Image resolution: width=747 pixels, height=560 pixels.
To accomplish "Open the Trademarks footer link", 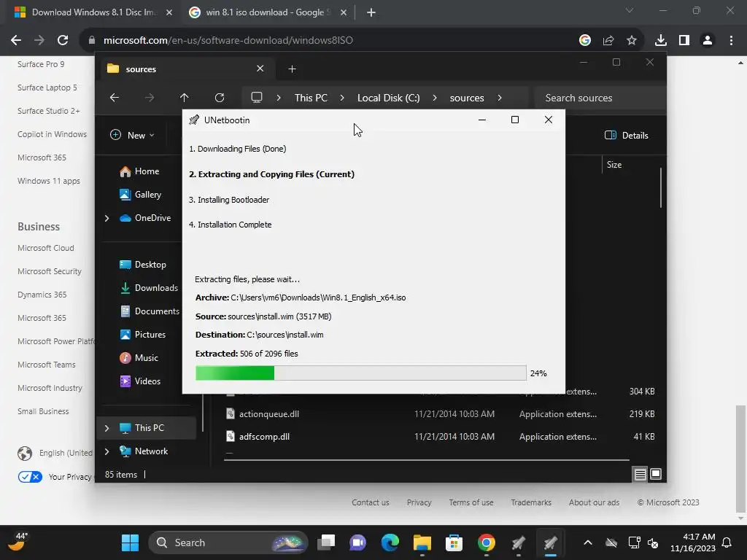I will coord(531,502).
